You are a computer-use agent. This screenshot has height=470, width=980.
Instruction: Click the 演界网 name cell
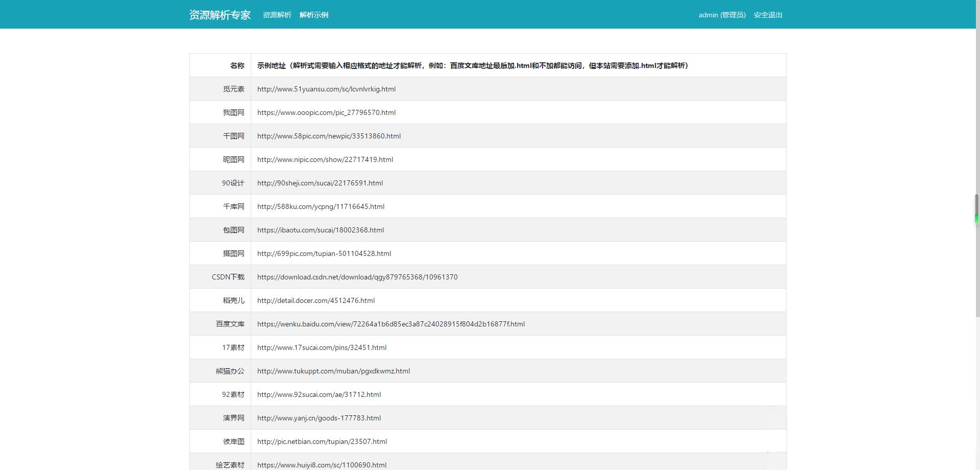click(220, 418)
